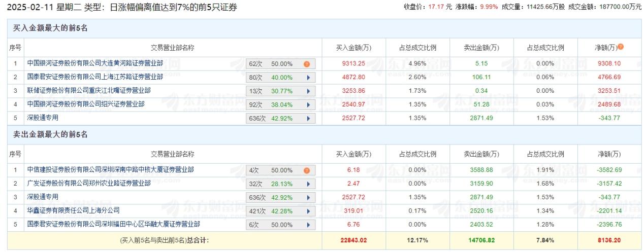Click the blue arrow next to 32次 28.13%
Viewport: 644px width, 252px height.
tap(308, 184)
